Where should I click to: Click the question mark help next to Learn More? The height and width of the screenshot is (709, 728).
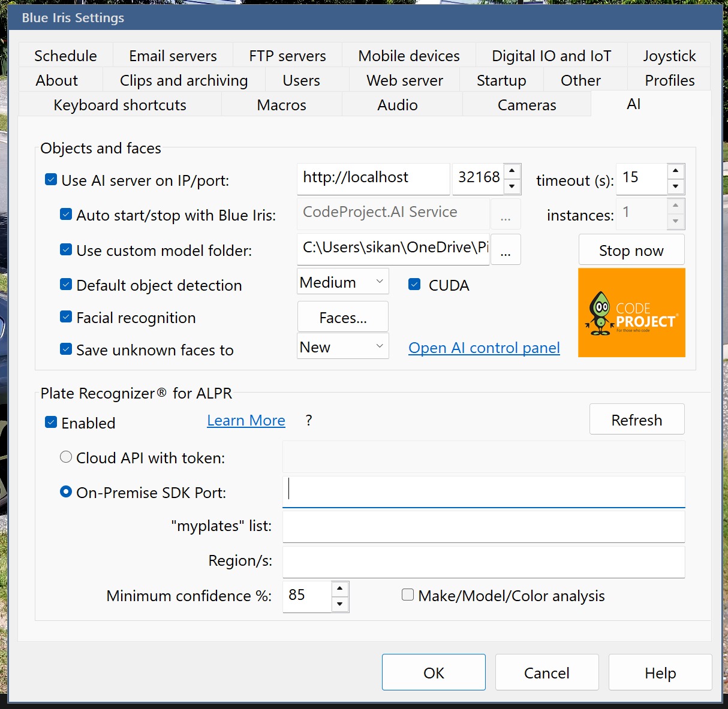point(309,421)
